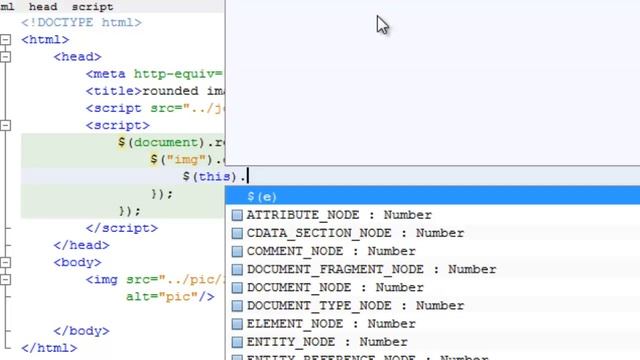
Task: Select the $(e) autocomplete suggestion
Action: (433, 196)
